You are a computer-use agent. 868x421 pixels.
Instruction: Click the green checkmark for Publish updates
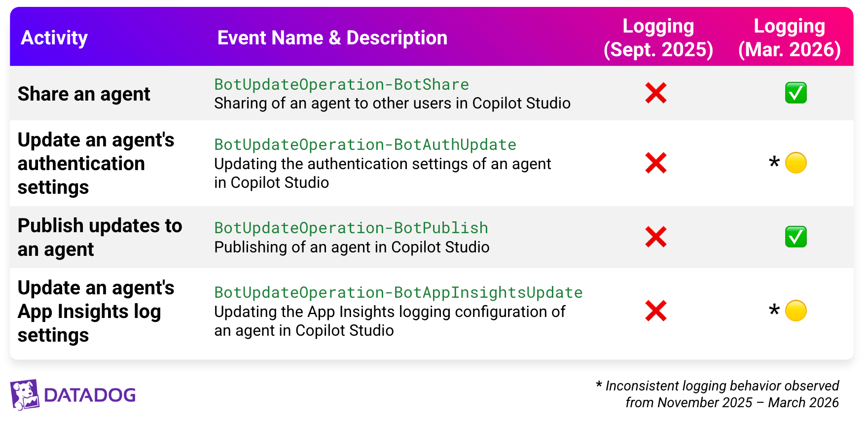pos(796,237)
